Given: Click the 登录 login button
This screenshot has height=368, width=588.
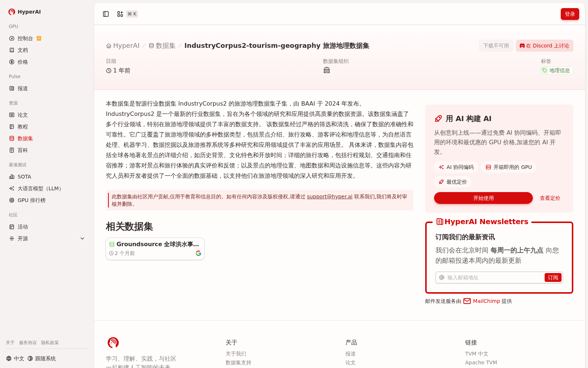Looking at the screenshot, I should (x=570, y=14).
